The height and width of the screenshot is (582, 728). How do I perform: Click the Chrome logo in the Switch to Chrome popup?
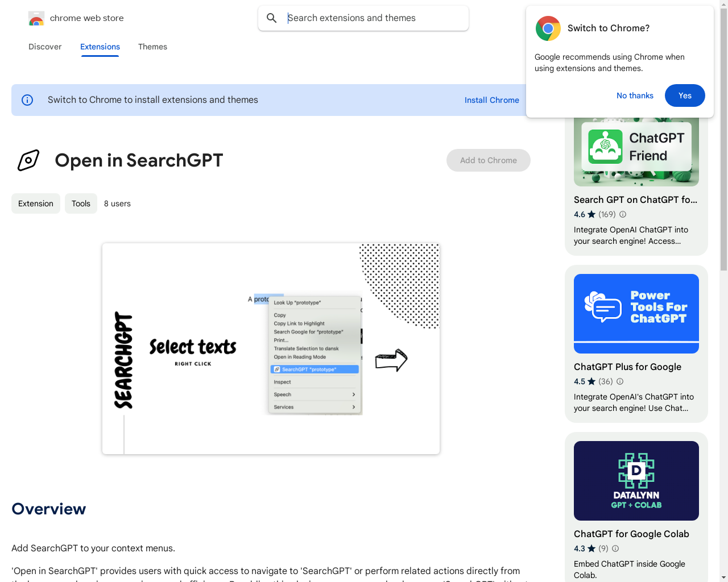(548, 28)
